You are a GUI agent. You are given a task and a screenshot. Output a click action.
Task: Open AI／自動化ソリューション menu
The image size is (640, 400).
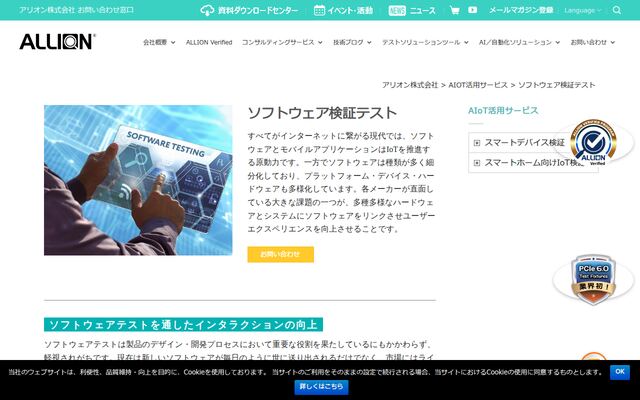pyautogui.click(x=520, y=42)
